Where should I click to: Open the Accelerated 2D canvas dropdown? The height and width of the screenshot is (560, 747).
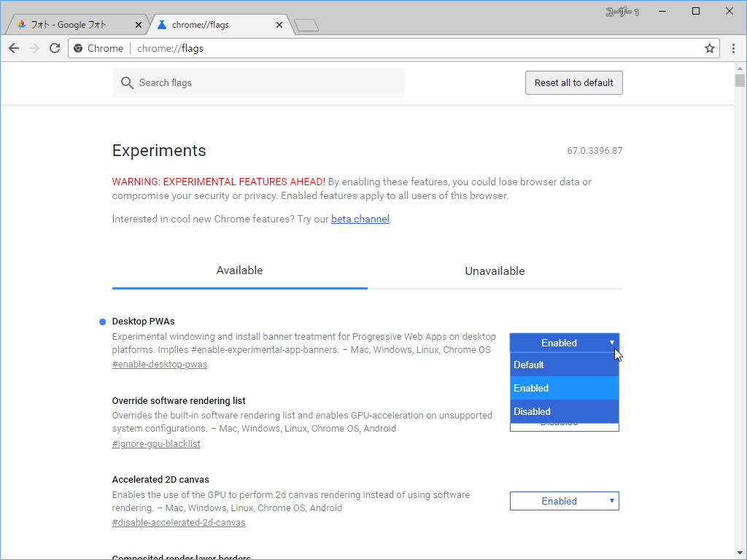(564, 501)
